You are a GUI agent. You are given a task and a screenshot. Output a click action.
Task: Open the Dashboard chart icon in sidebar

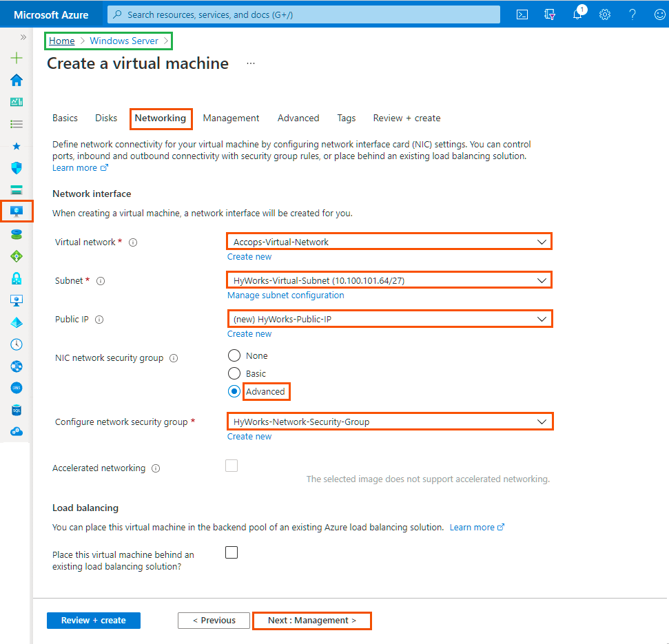coord(17,102)
